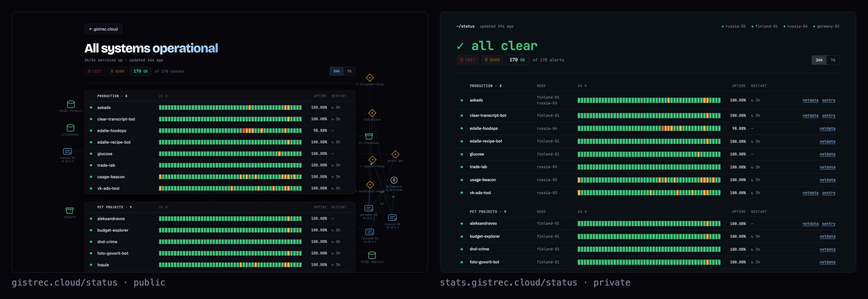The height and width of the screenshot is (299, 868).
Task: Click the MySQL Primary database icon
Action: [71, 104]
